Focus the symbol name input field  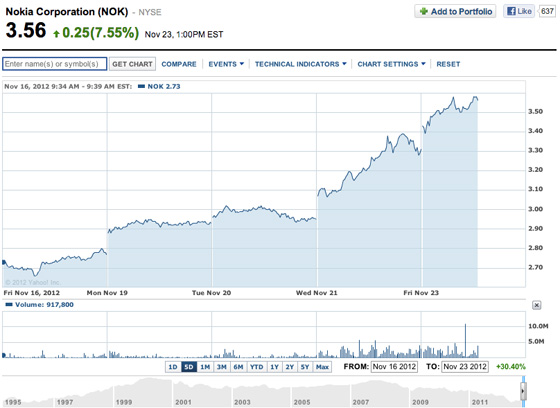click(x=55, y=64)
